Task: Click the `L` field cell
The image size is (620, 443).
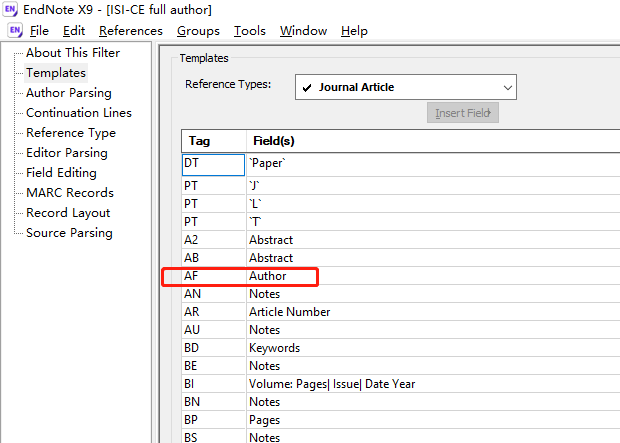Action: click(433, 204)
